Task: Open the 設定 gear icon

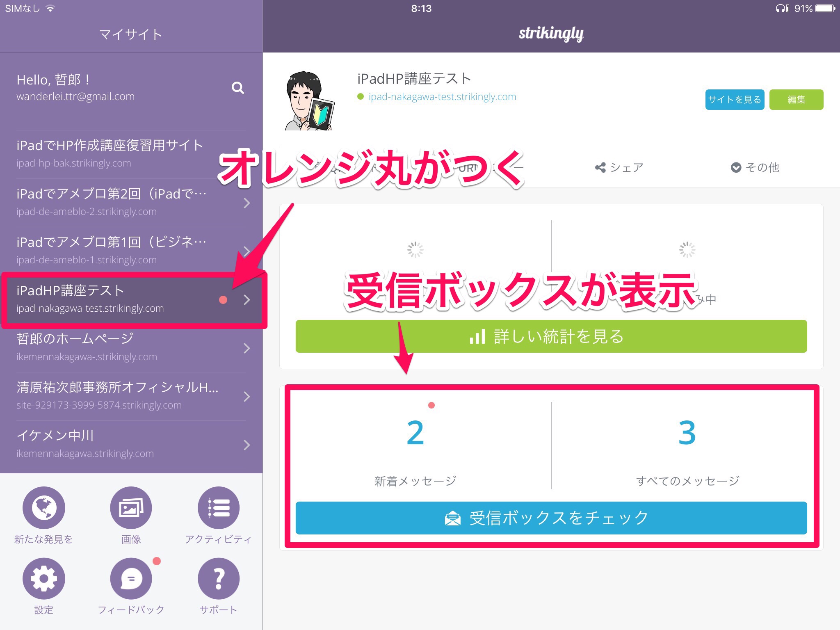Action: click(x=43, y=578)
